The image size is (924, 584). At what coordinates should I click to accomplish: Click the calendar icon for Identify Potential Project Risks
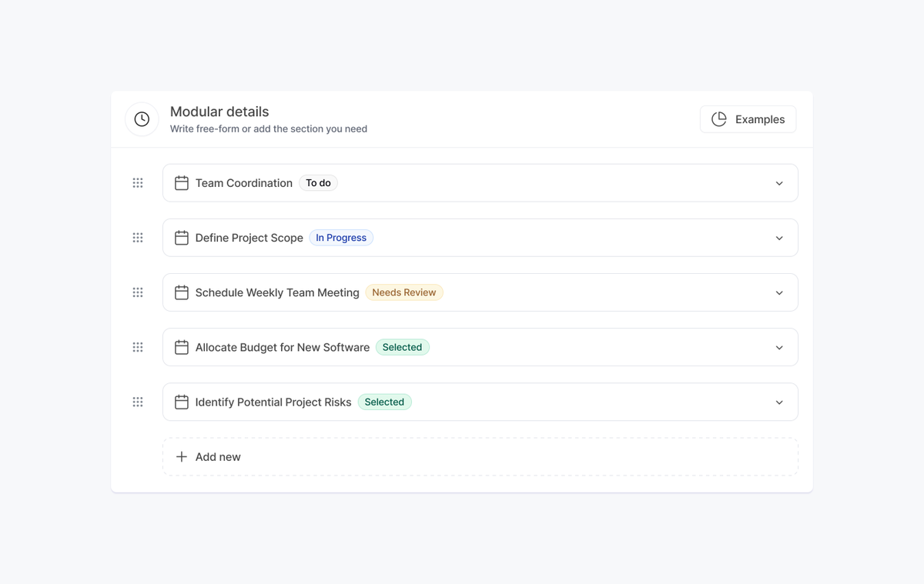(x=182, y=402)
